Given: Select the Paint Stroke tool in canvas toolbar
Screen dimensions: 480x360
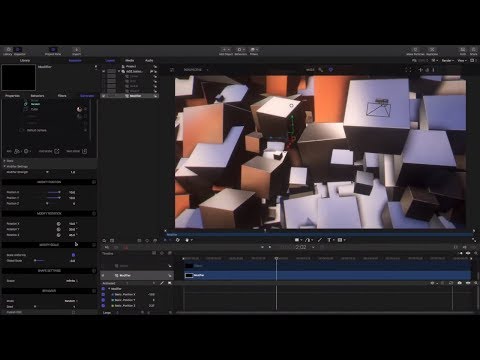Looking at the screenshot, I should (319, 240).
